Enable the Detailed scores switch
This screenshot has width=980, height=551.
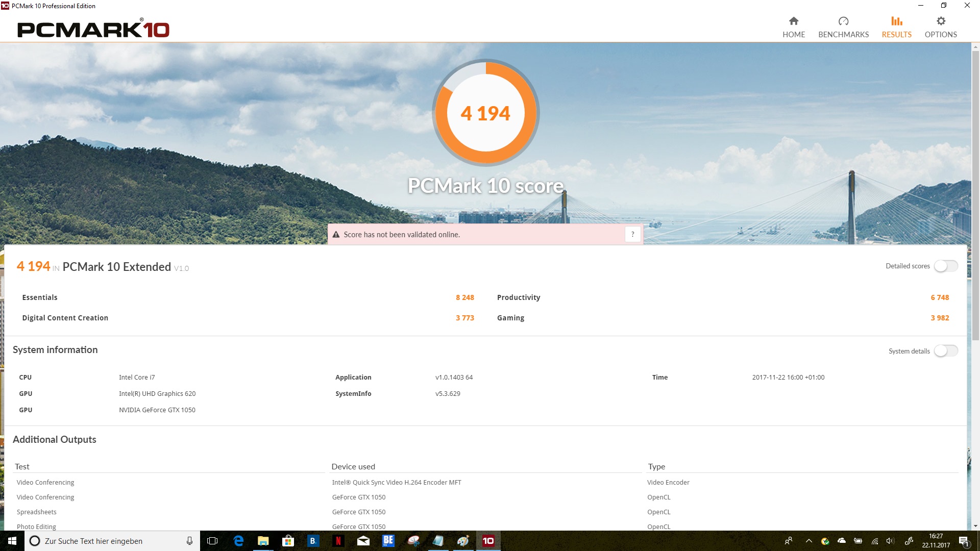pyautogui.click(x=945, y=266)
